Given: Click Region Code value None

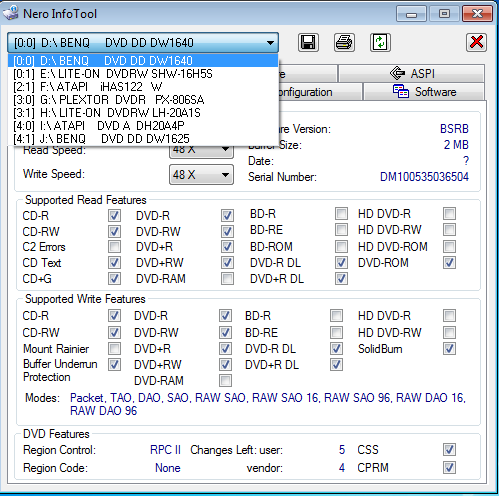Looking at the screenshot, I should click(x=168, y=468).
